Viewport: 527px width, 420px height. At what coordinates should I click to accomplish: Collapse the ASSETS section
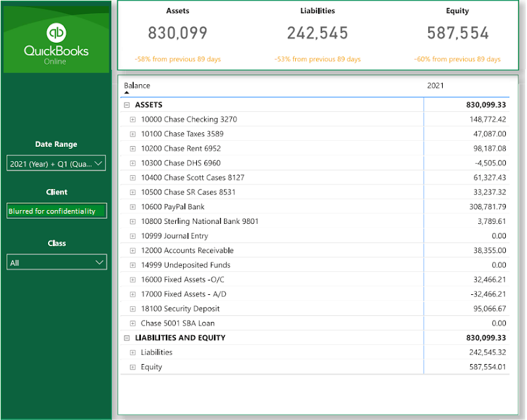click(x=126, y=105)
